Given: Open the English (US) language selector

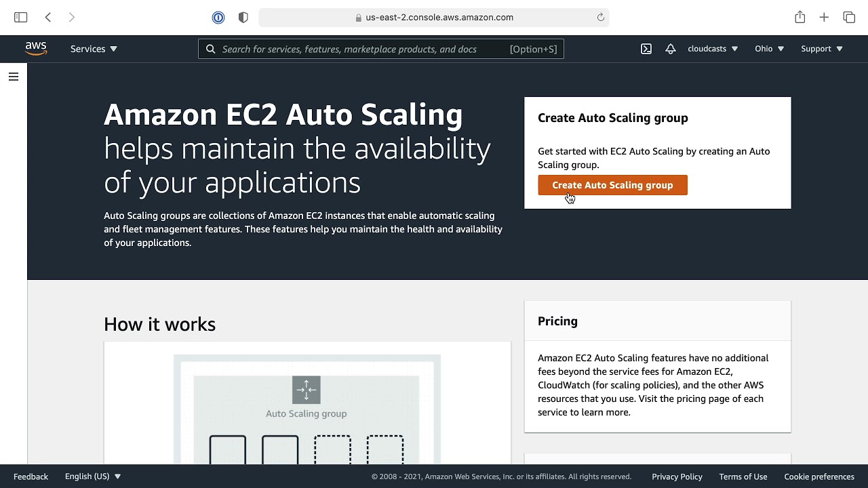Looking at the screenshot, I should coord(93,476).
